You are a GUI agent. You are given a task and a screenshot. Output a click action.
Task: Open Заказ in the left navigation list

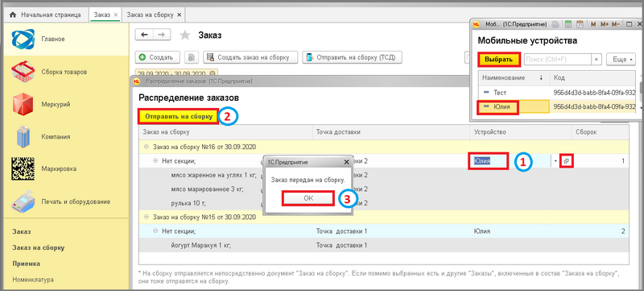(x=21, y=232)
